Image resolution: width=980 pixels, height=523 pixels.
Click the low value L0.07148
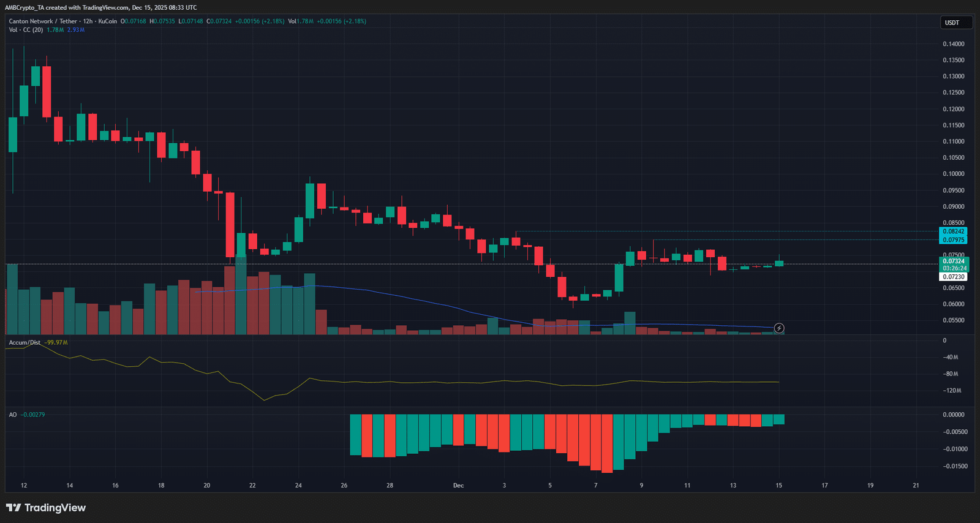pyautogui.click(x=190, y=21)
